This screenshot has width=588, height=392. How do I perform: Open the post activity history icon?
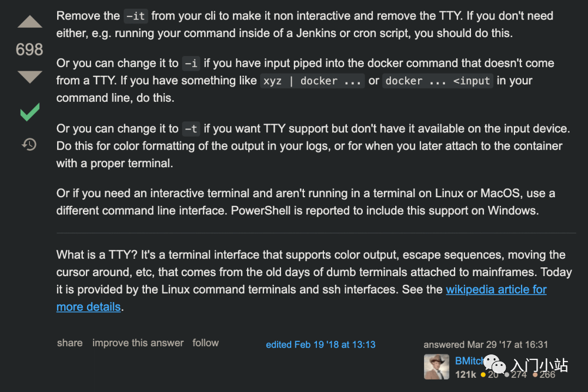click(29, 144)
